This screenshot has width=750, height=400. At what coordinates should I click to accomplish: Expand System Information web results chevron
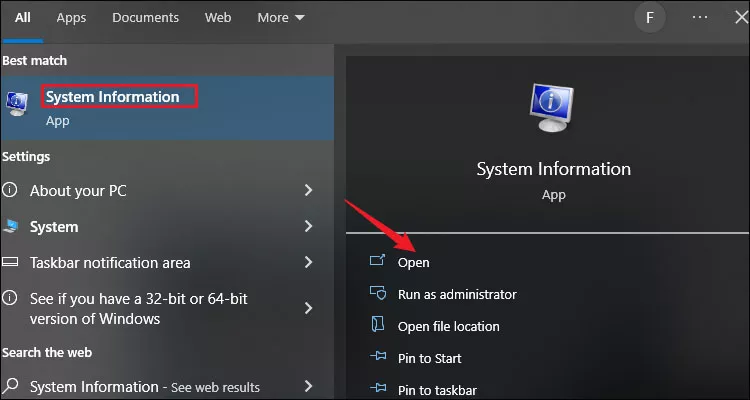coord(309,386)
